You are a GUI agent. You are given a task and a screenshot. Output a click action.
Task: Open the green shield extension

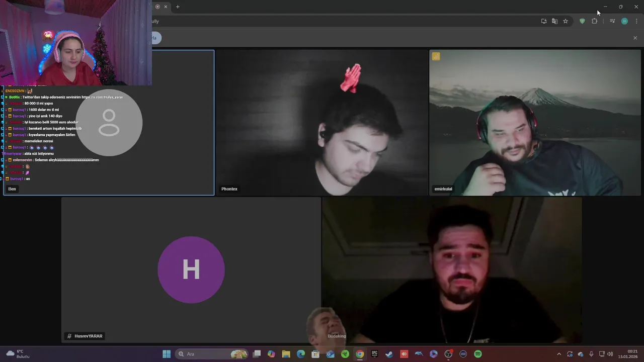(582, 21)
